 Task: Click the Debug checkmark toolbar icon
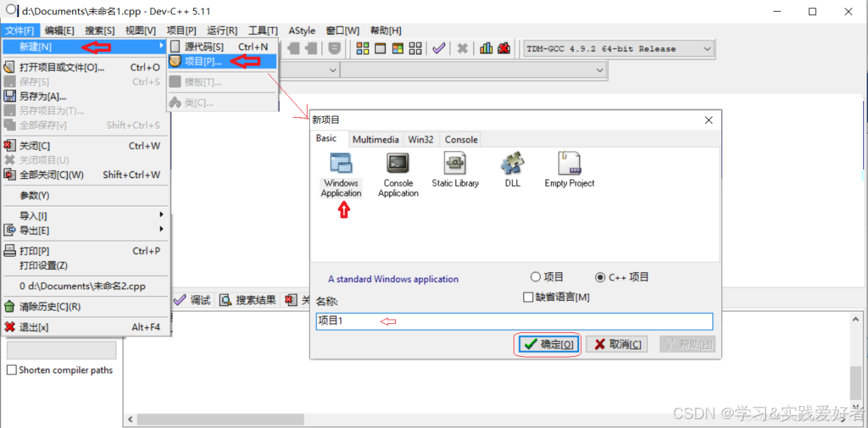(x=438, y=48)
